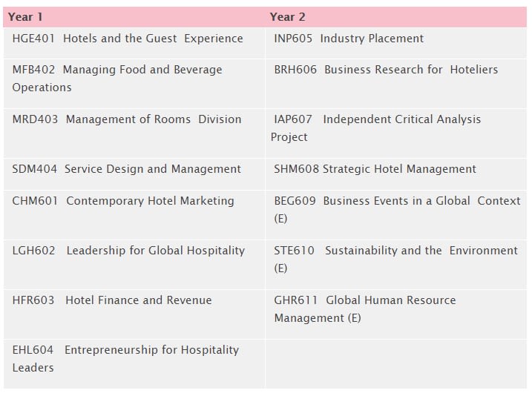
Task: Click MRD403 Management of Rooms Division
Action: pyautogui.click(x=127, y=119)
